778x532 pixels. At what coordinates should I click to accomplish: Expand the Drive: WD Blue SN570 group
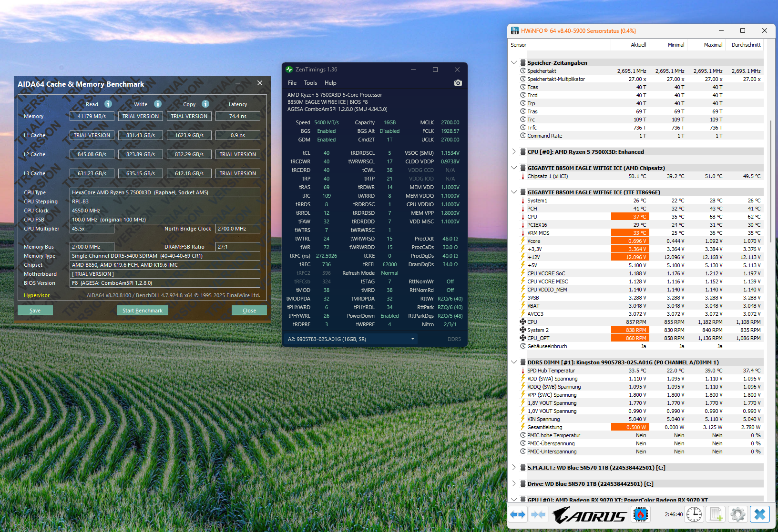coord(514,483)
